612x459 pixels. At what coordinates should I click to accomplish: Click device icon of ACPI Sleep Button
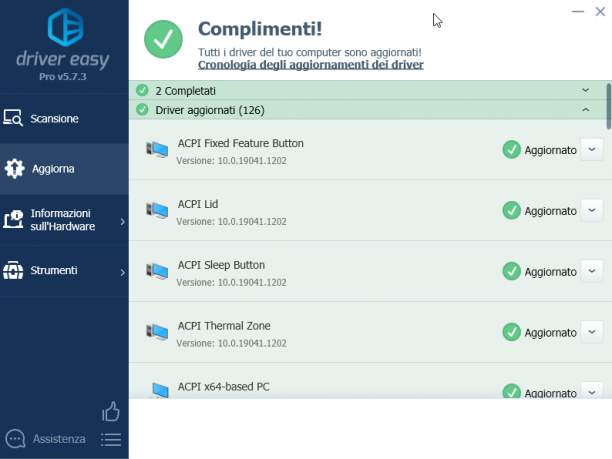click(x=157, y=271)
